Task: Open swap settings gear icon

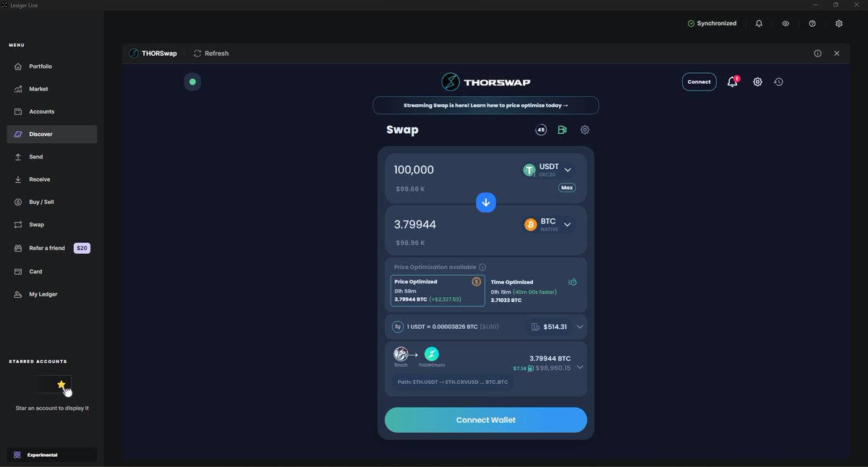Action: point(585,130)
